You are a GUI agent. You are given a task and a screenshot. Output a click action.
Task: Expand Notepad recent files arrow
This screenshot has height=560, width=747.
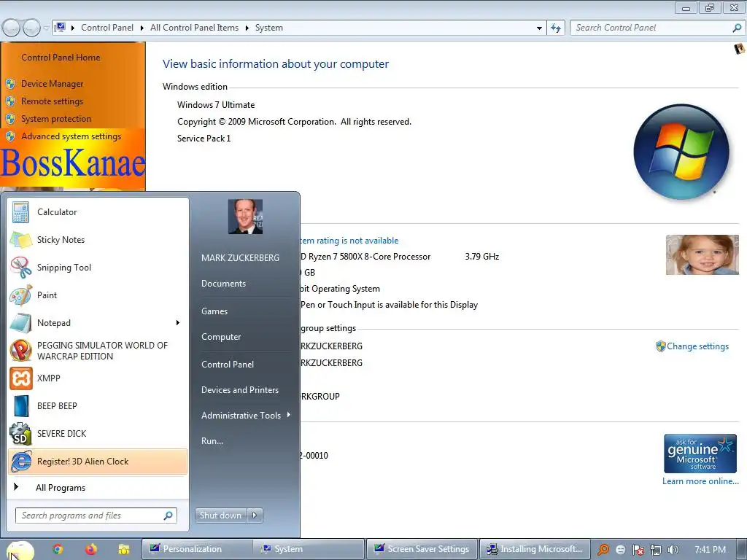coord(178,323)
